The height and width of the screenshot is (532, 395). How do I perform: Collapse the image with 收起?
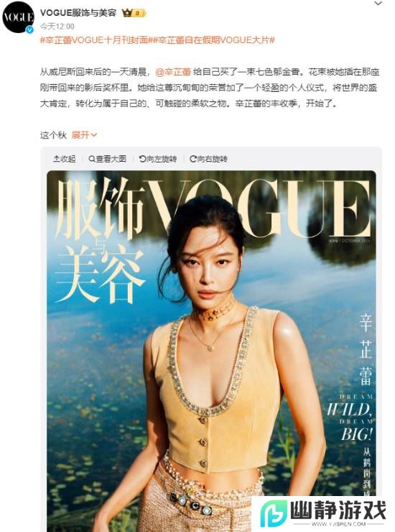click(65, 159)
